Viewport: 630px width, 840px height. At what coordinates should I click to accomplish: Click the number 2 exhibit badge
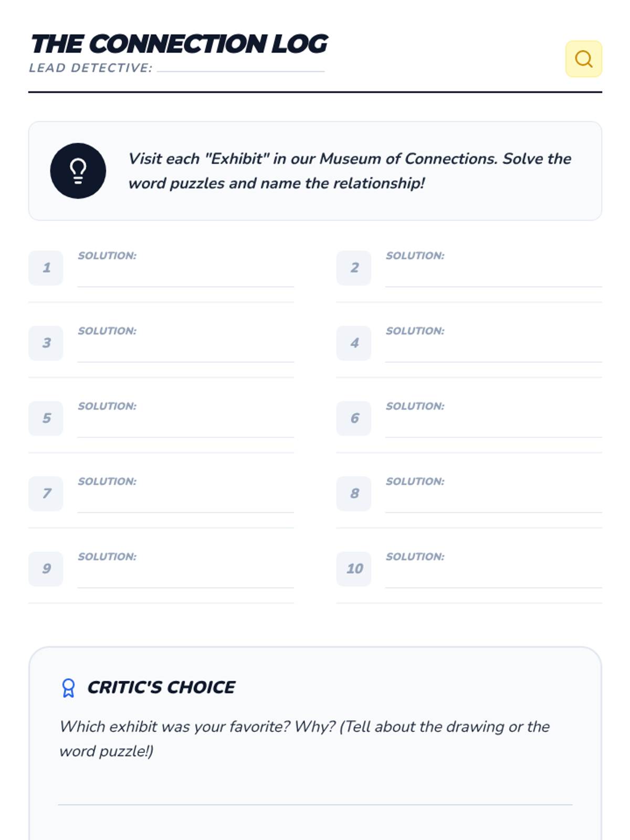(354, 268)
